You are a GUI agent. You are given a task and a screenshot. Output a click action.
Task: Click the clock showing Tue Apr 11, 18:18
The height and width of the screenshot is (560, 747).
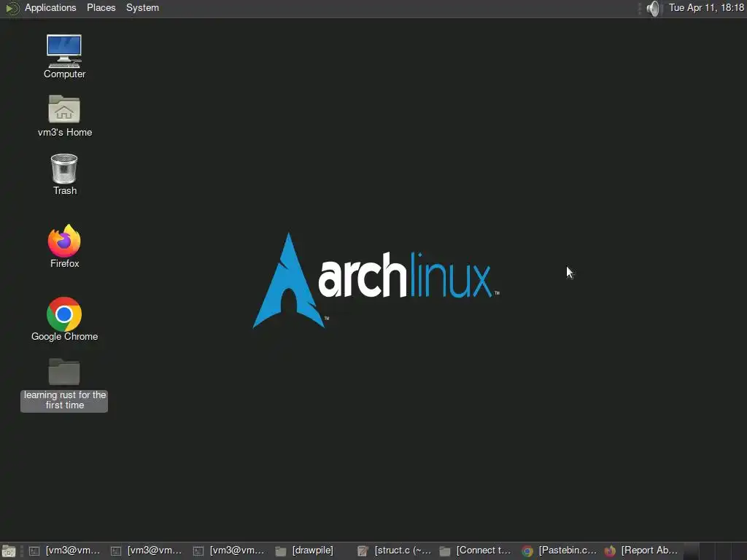pos(706,7)
